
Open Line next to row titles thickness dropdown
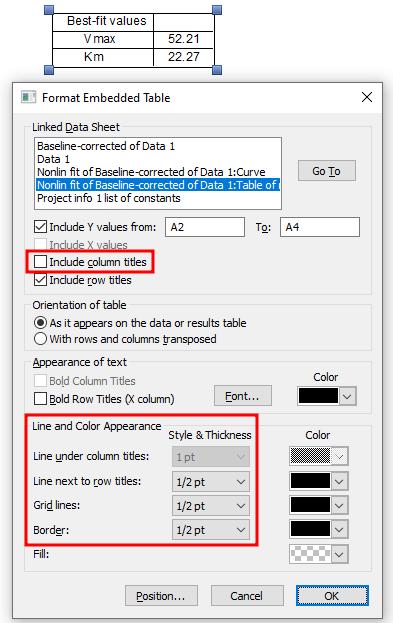click(x=211, y=482)
